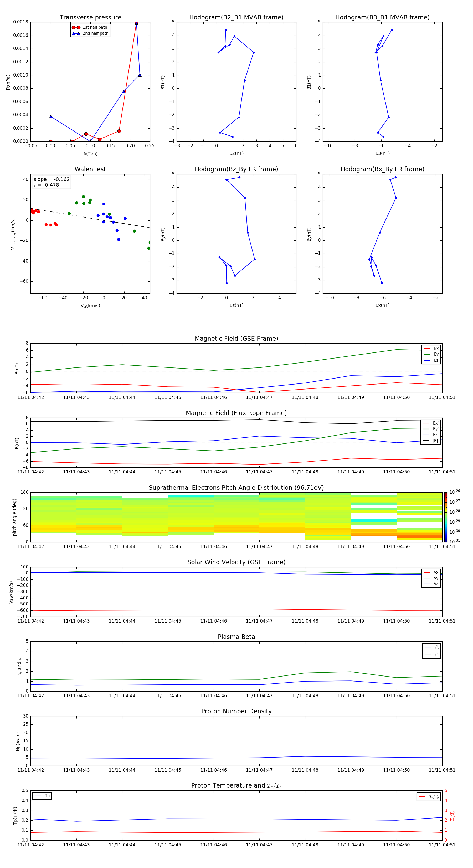Image resolution: width=473 pixels, height=868 pixels.
Task: Click the 'Hodogram(B2_B1 MVAB frame)' title
Action: [236, 18]
